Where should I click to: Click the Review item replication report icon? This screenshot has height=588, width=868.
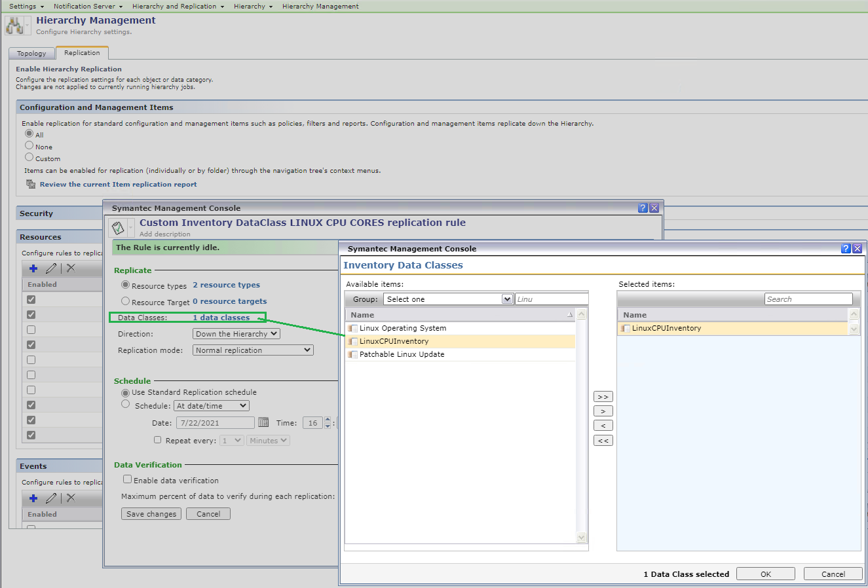31,184
